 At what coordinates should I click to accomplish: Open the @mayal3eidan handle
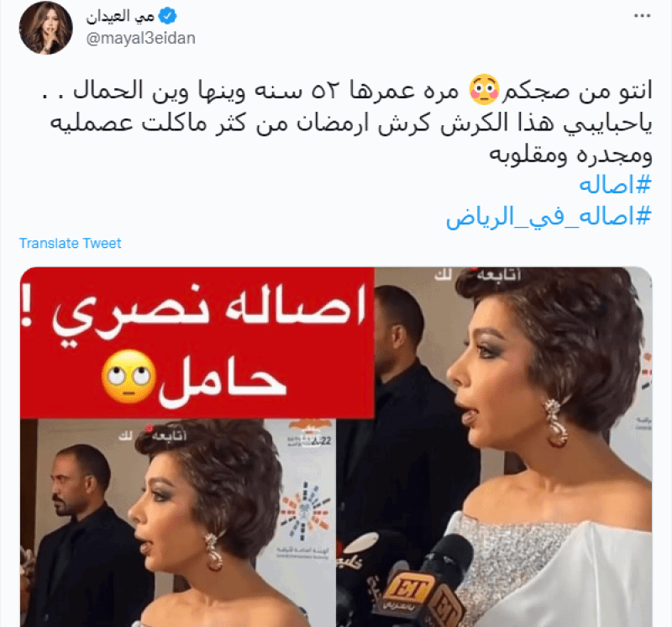[140, 38]
